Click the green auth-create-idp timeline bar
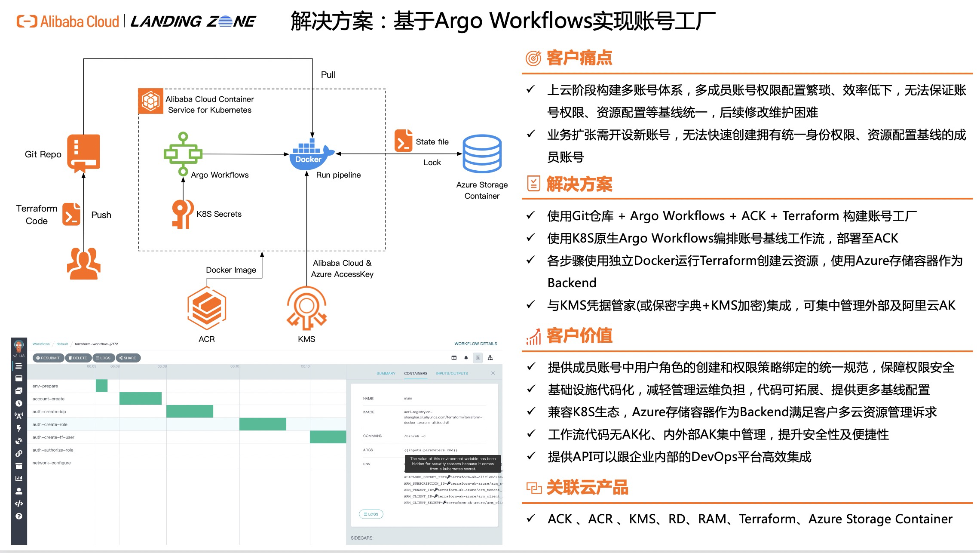The height and width of the screenshot is (553, 980). click(190, 411)
